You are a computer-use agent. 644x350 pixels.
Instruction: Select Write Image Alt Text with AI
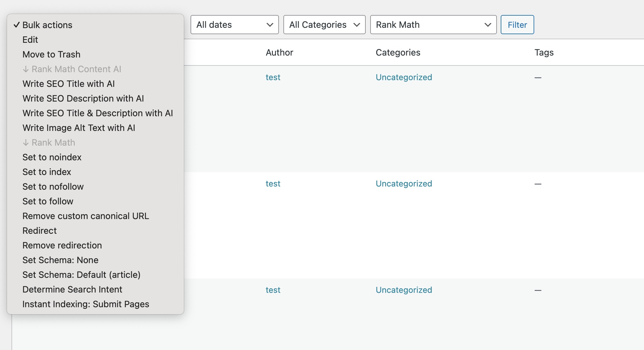(79, 128)
